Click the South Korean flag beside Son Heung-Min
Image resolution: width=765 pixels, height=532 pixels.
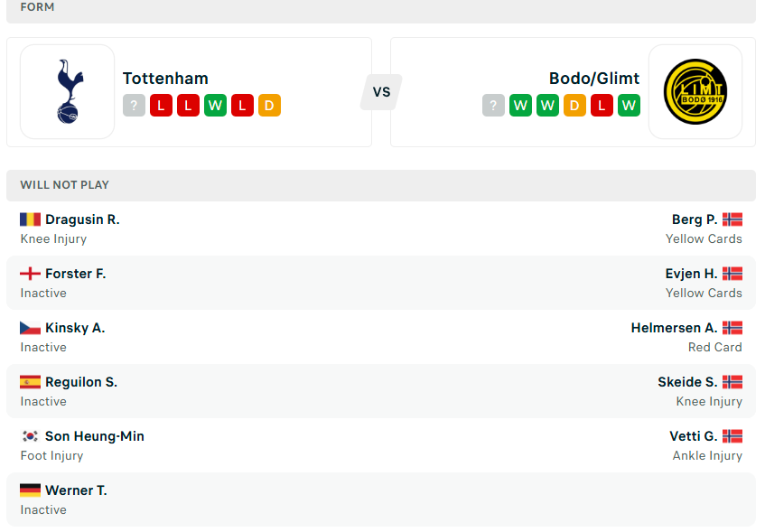(x=30, y=436)
